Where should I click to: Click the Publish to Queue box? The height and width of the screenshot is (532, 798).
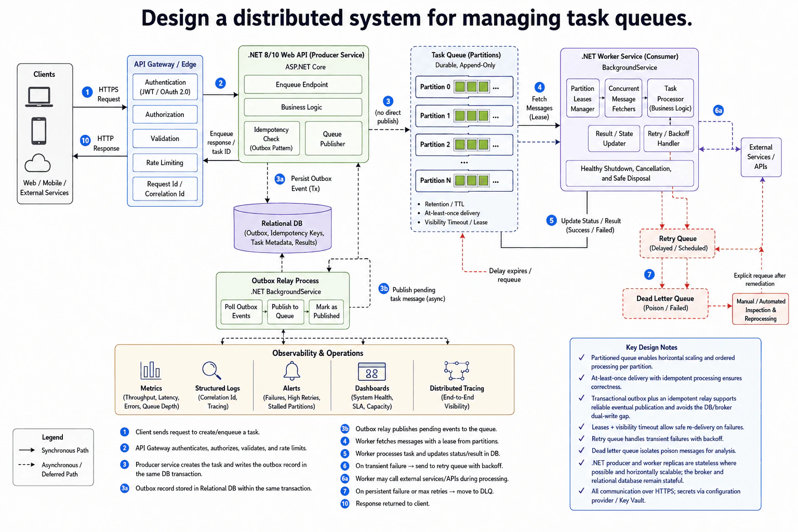coord(285,312)
